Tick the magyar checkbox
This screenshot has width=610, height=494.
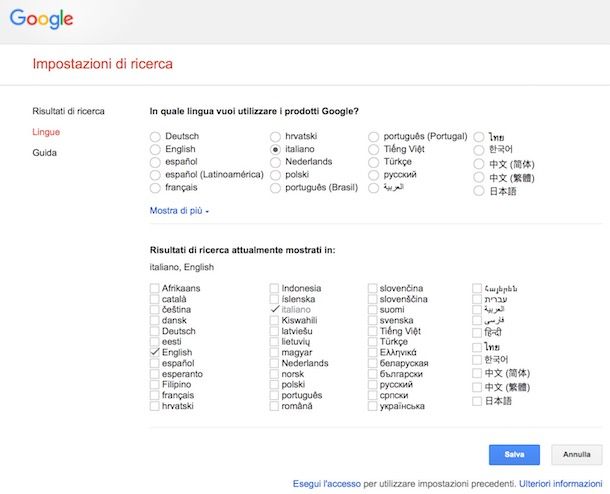274,352
